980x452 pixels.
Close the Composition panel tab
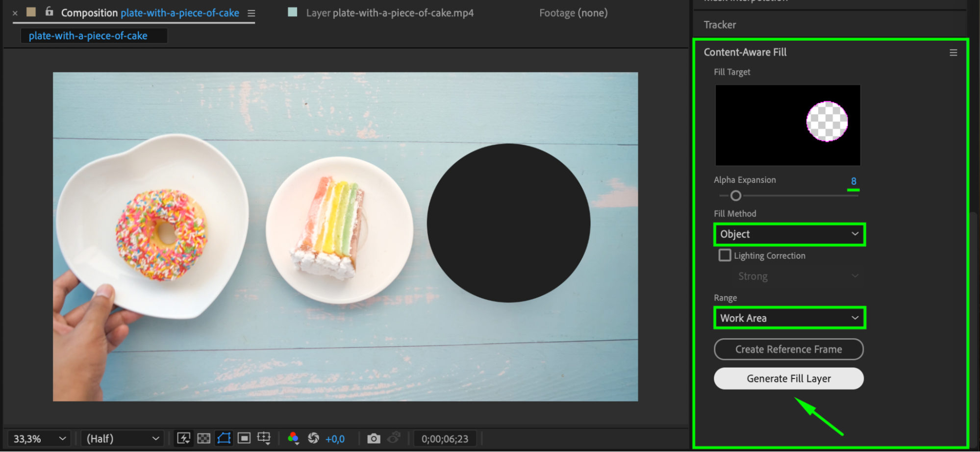[x=15, y=13]
